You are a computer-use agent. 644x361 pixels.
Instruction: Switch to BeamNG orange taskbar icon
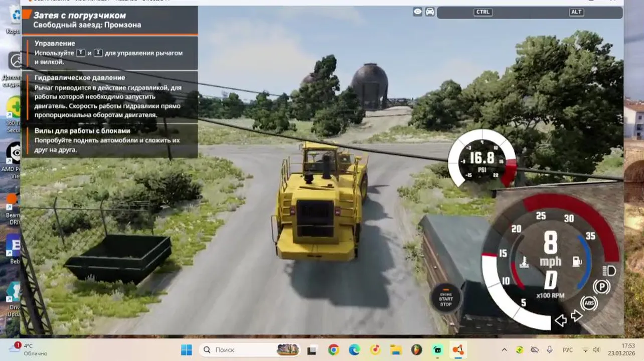tap(458, 349)
